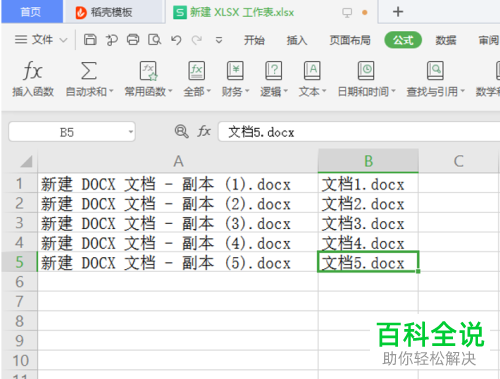Open the 页面布局 ribbon tab
This screenshot has height=379, width=500.
click(x=350, y=40)
